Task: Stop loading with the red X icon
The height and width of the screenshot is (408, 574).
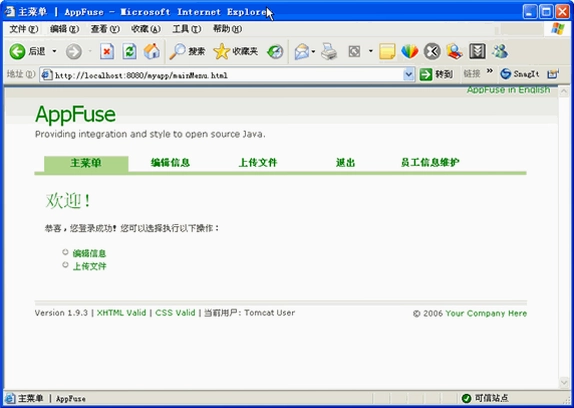Action: [107, 52]
